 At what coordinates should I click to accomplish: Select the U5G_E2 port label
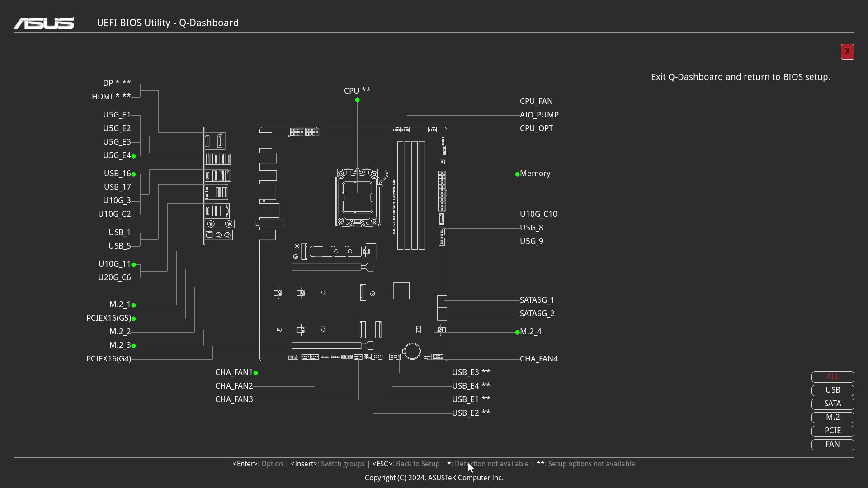117,128
